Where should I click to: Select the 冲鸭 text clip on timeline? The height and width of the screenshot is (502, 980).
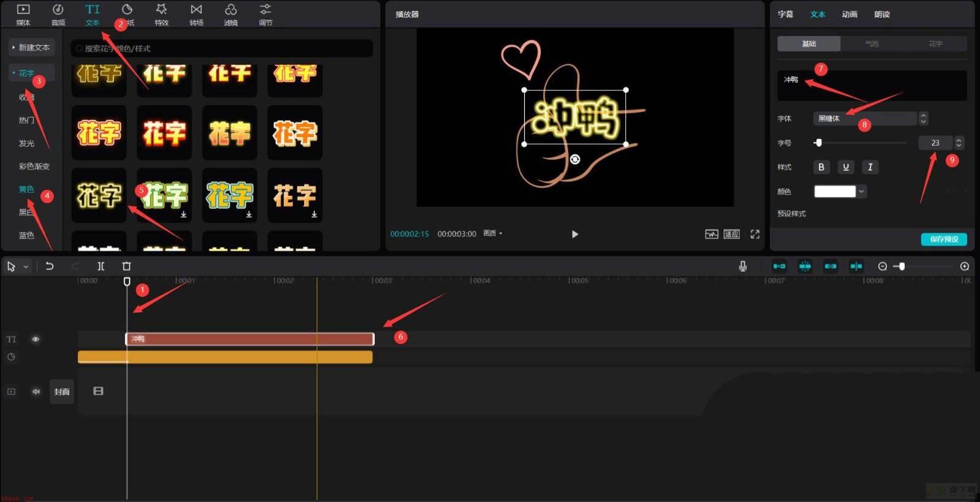coord(250,339)
